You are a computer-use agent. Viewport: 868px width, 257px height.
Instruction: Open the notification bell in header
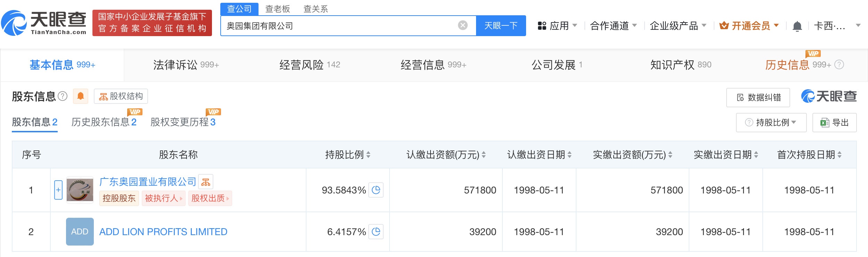click(x=797, y=26)
